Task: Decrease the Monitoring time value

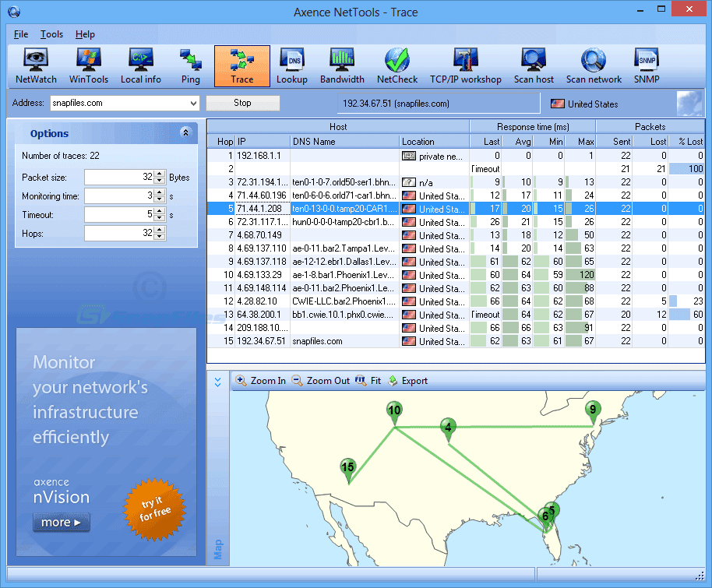Action: pos(160,199)
